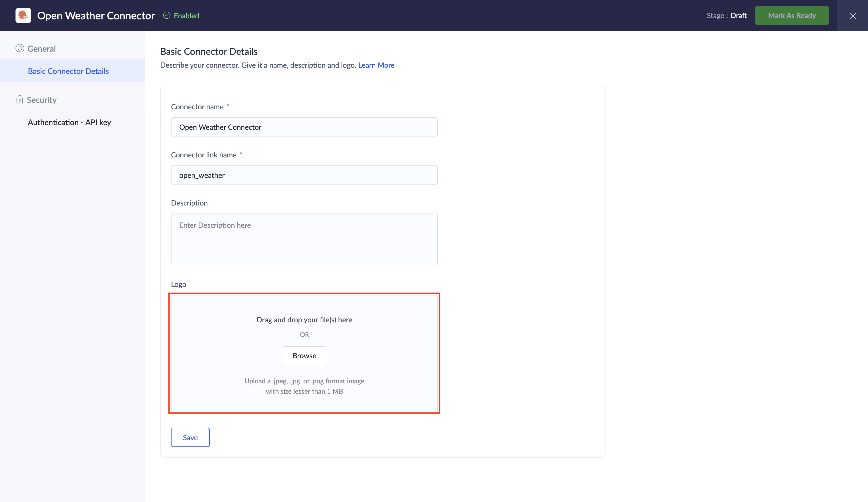Select the Security section heading

point(42,100)
